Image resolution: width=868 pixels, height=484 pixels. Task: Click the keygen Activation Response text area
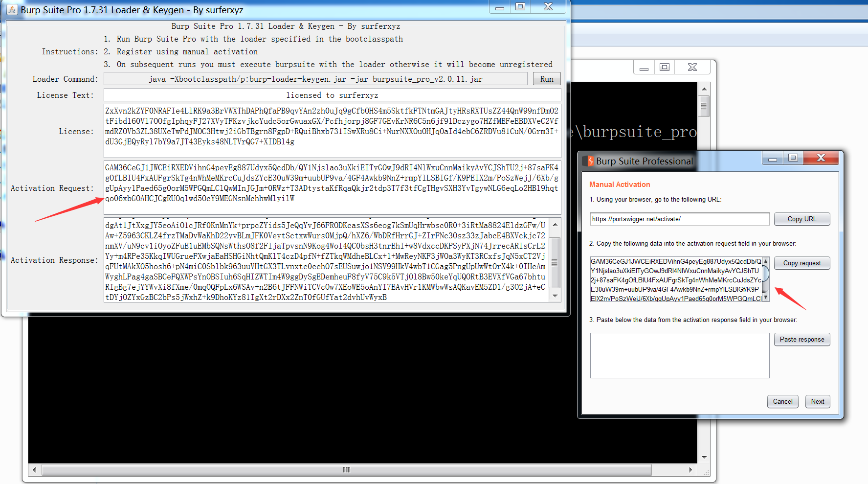pos(327,260)
